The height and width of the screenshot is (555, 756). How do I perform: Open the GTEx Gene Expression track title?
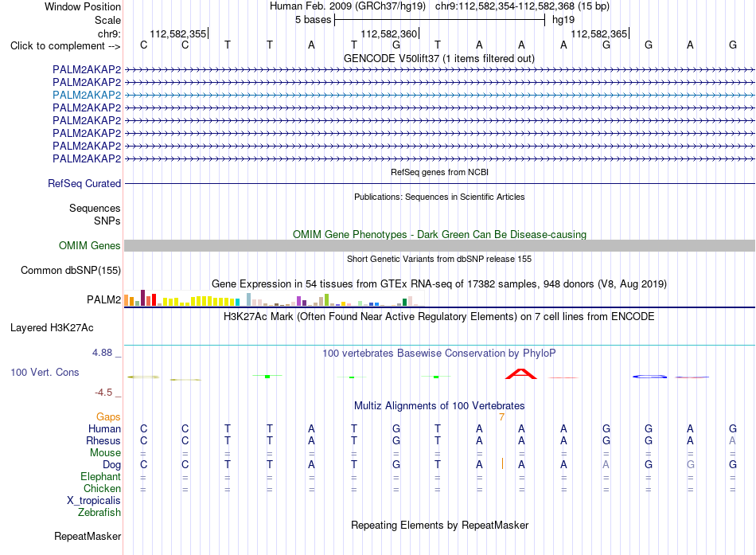[438, 283]
